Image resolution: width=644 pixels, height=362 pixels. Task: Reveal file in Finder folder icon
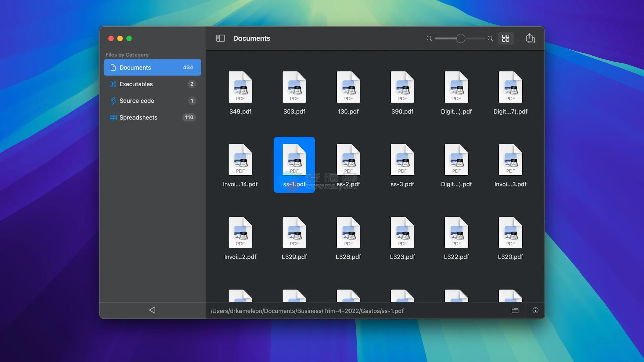click(x=515, y=310)
